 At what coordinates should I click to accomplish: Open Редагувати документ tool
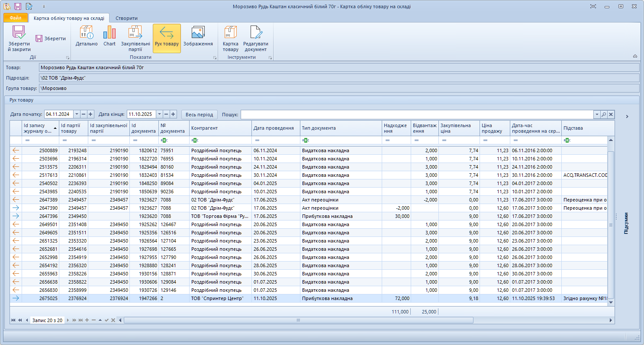(255, 38)
